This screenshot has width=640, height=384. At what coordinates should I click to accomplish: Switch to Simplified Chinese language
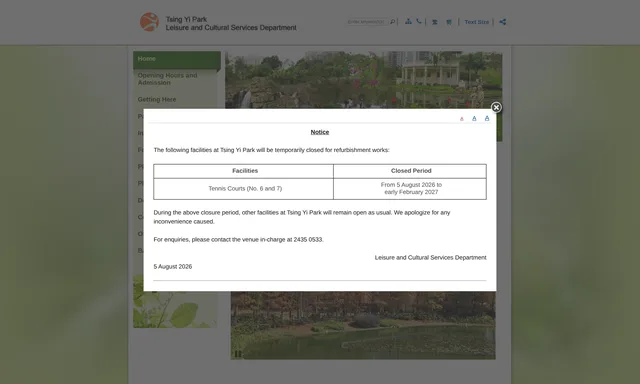click(x=449, y=22)
